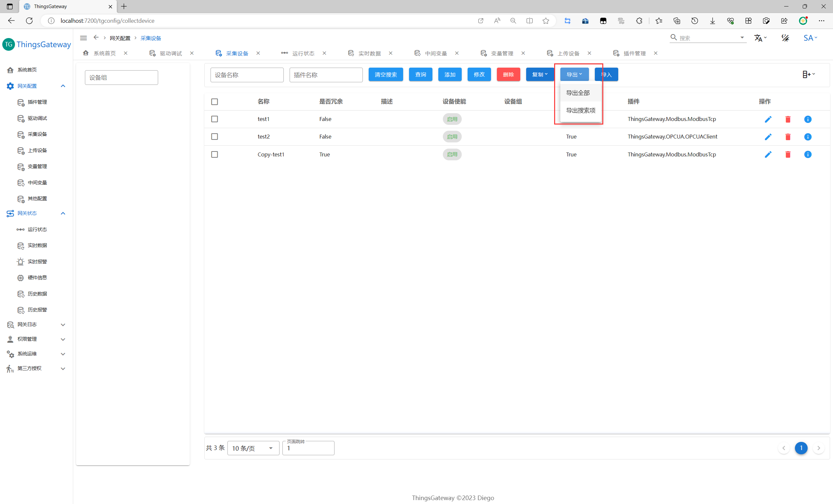The height and width of the screenshot is (504, 833).
Task: Tick the checkbox for the test1 row
Action: click(x=214, y=119)
